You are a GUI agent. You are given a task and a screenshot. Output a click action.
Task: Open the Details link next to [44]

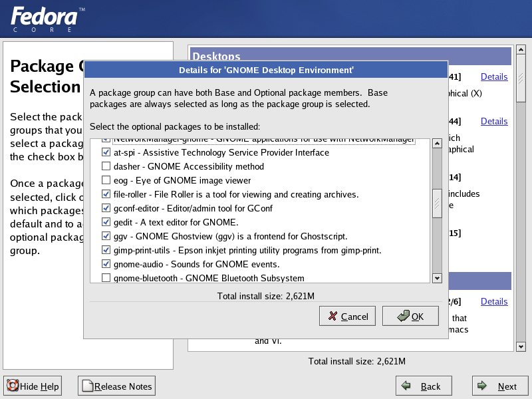494,121
